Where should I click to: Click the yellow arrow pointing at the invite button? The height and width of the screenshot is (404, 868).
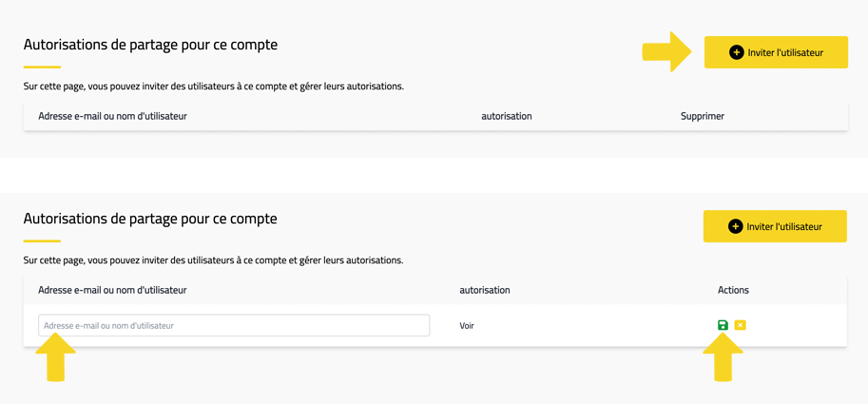[667, 52]
